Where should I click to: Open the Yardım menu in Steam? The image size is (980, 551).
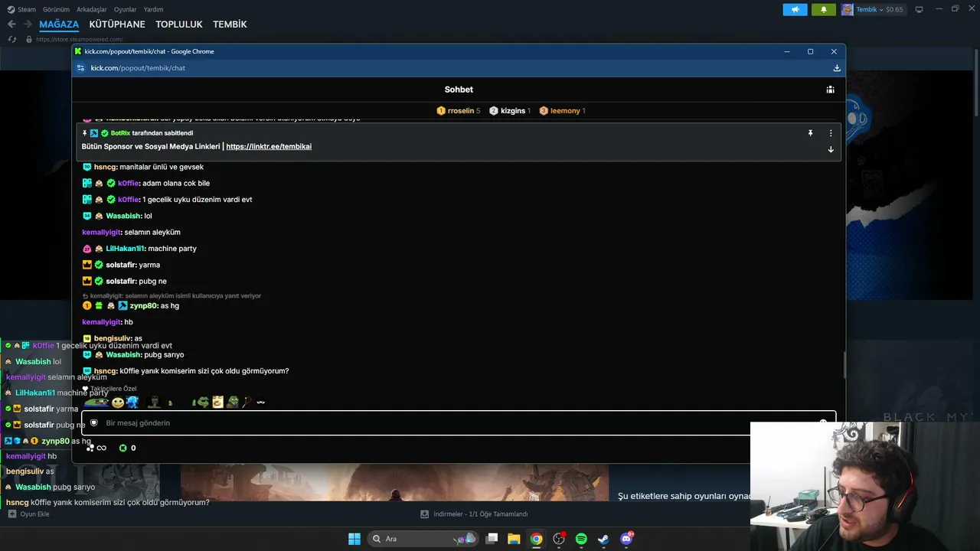tap(154, 9)
